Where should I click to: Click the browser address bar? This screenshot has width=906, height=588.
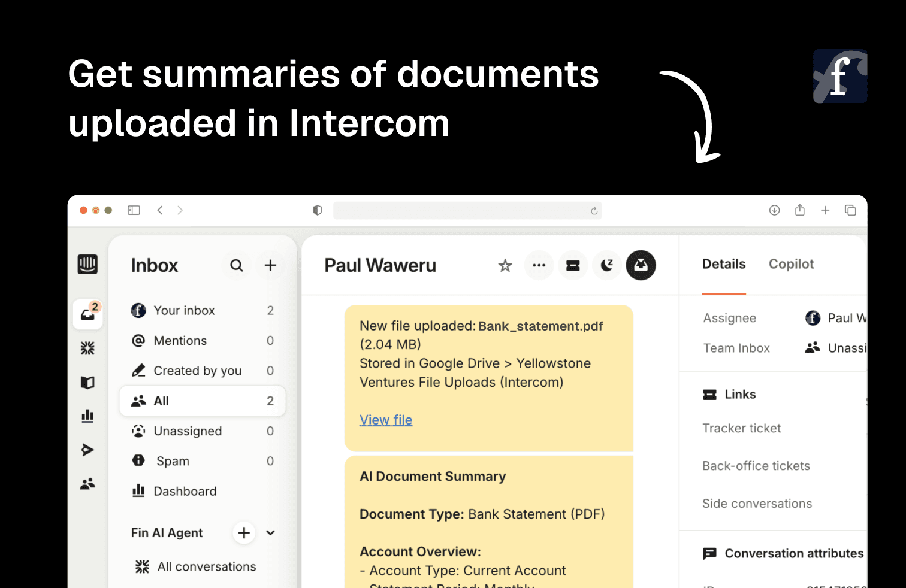tap(467, 210)
